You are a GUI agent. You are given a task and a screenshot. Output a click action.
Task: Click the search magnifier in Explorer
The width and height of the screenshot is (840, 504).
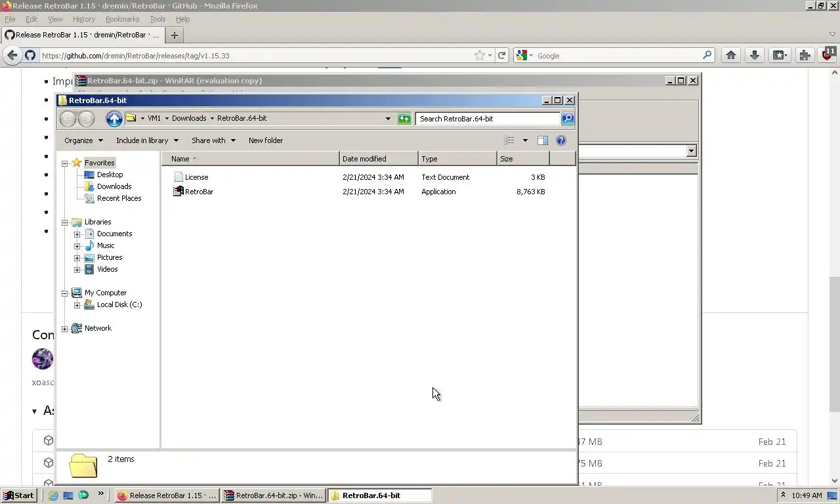[568, 119]
